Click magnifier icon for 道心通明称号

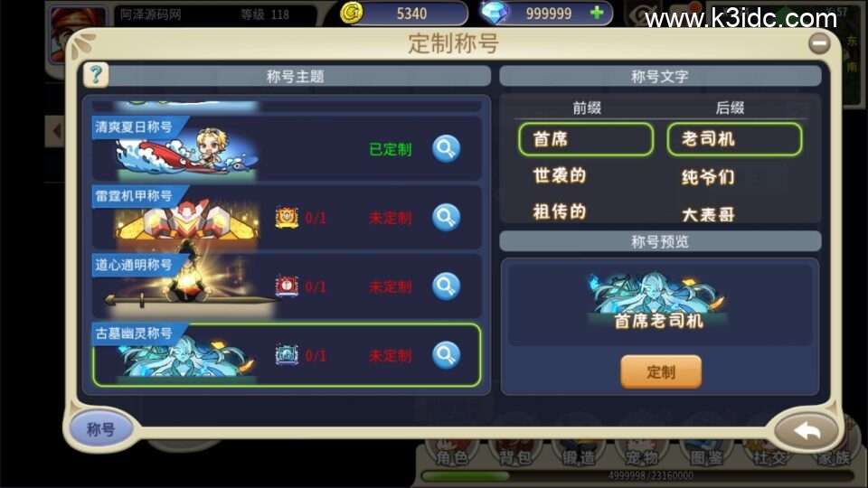click(x=446, y=286)
